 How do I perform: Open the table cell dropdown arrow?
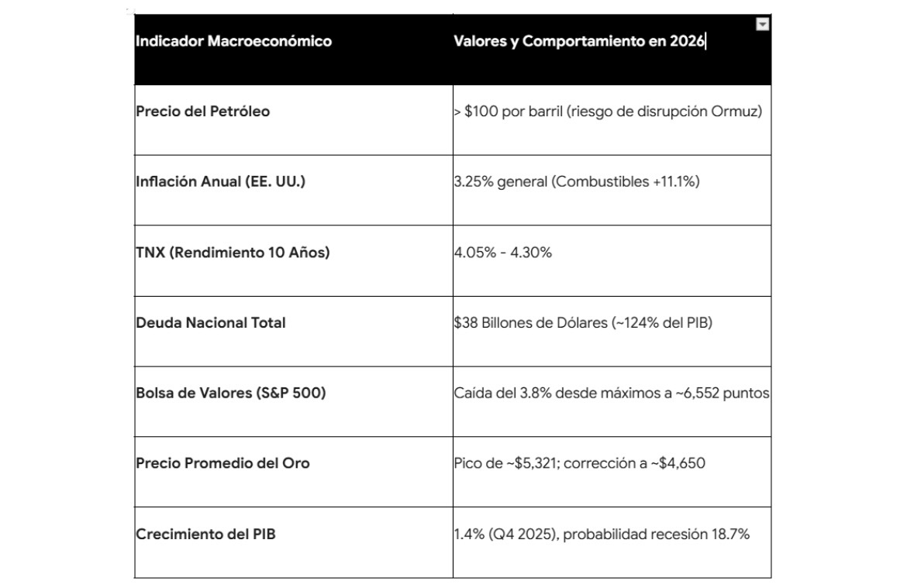763,25
